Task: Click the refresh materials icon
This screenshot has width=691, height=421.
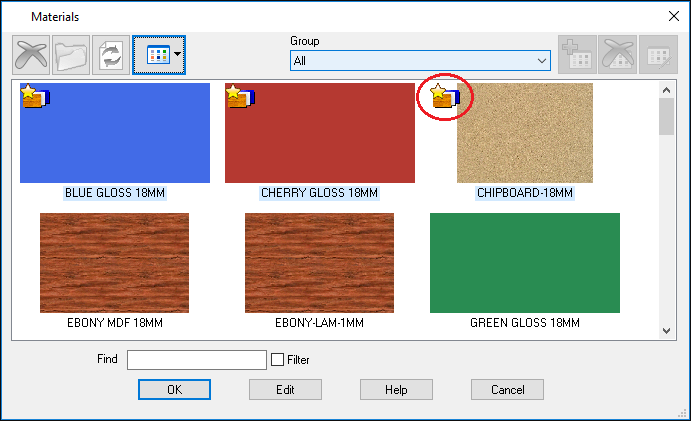Action: click(x=111, y=55)
